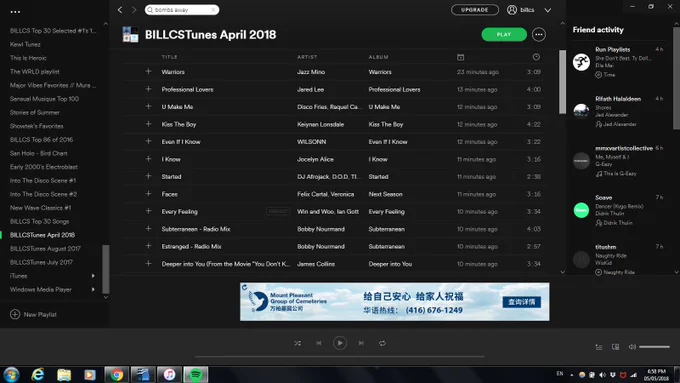Open the Windows Start button
The height and width of the screenshot is (383, 680).
(x=11, y=374)
